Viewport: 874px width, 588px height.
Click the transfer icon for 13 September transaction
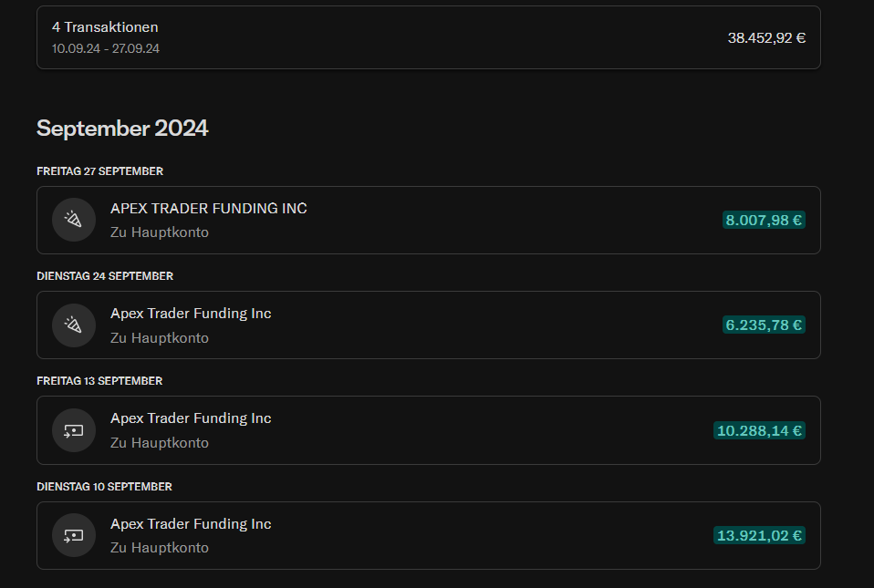[x=74, y=430]
